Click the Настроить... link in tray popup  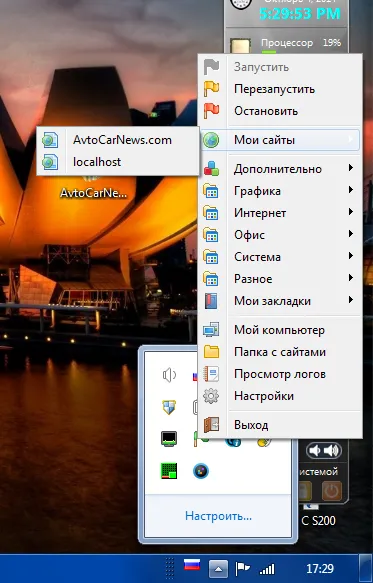218,516
